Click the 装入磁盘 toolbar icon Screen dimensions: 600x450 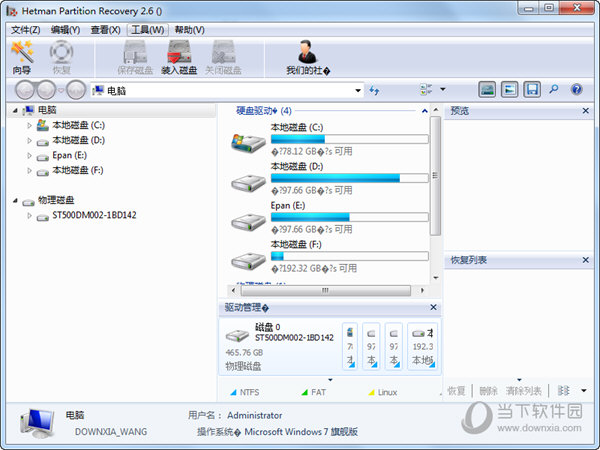tap(179, 57)
